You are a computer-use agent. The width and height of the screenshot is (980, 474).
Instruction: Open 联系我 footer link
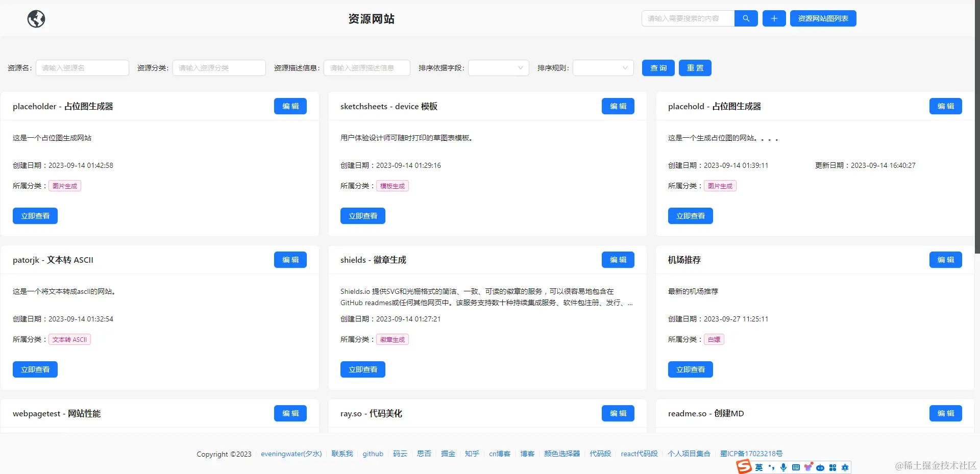tap(342, 454)
